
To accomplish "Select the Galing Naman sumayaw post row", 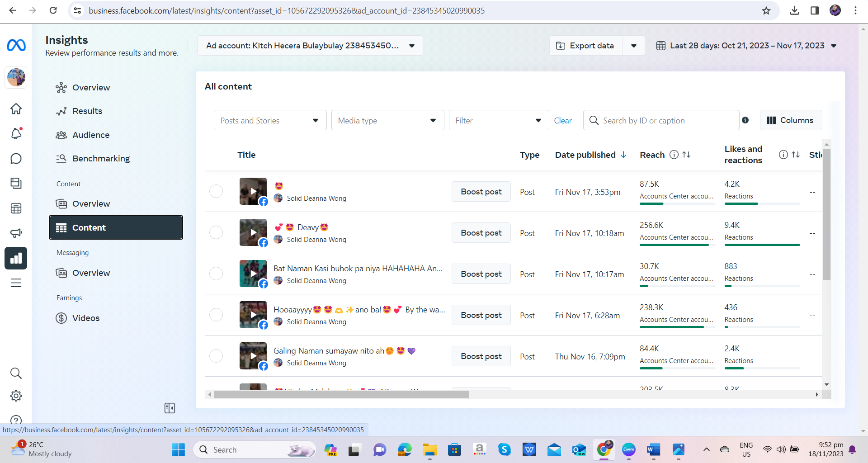I will point(216,356).
